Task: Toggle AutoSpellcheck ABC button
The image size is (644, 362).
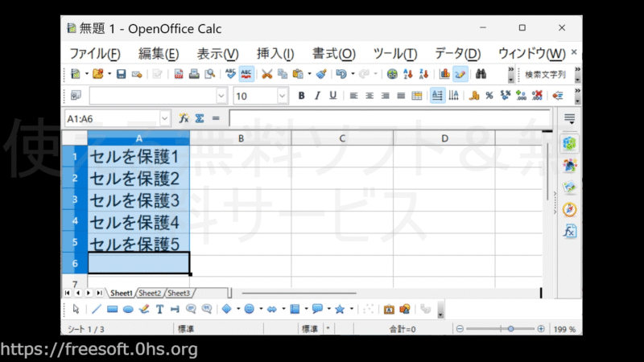Action: [247, 74]
